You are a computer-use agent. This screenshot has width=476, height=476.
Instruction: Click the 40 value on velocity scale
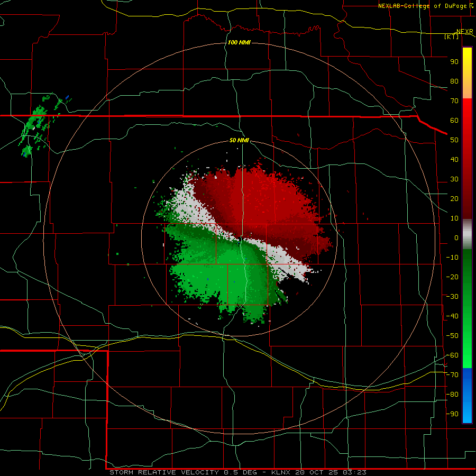[454, 160]
